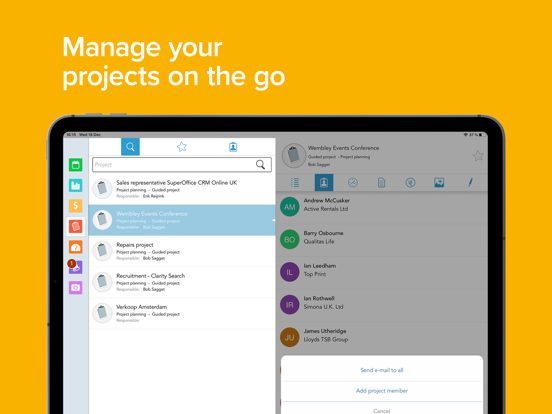Open the teal company chart sidebar icon
552x414 pixels.
coord(75,185)
